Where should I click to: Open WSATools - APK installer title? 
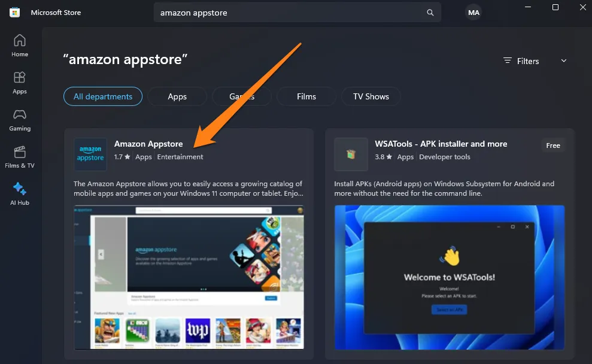point(441,144)
